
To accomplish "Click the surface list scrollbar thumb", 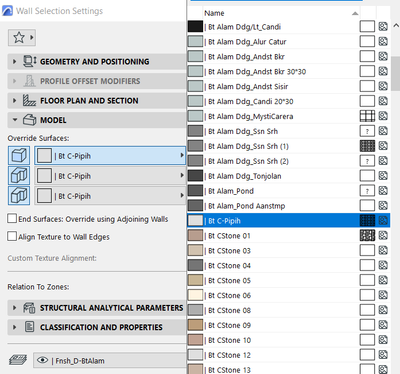I will click(396, 73).
